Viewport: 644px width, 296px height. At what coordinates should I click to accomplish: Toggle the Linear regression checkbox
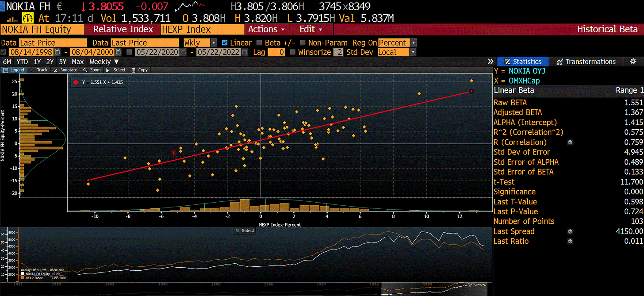224,43
